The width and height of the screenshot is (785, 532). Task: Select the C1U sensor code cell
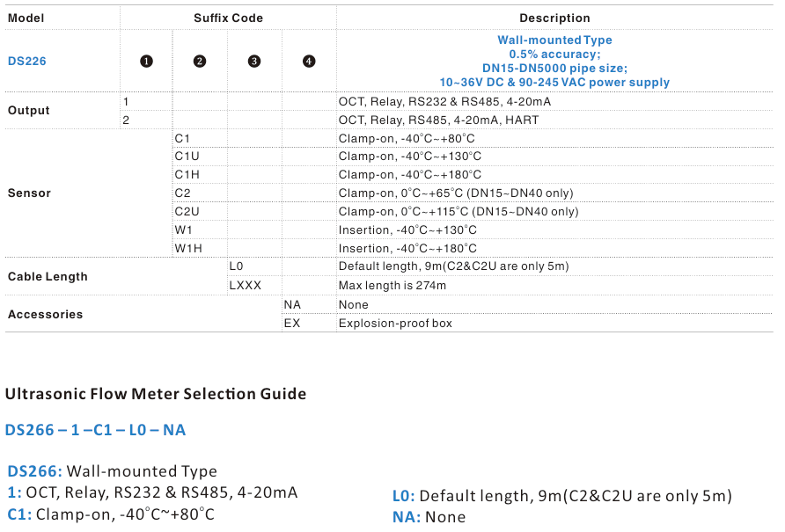point(187,157)
